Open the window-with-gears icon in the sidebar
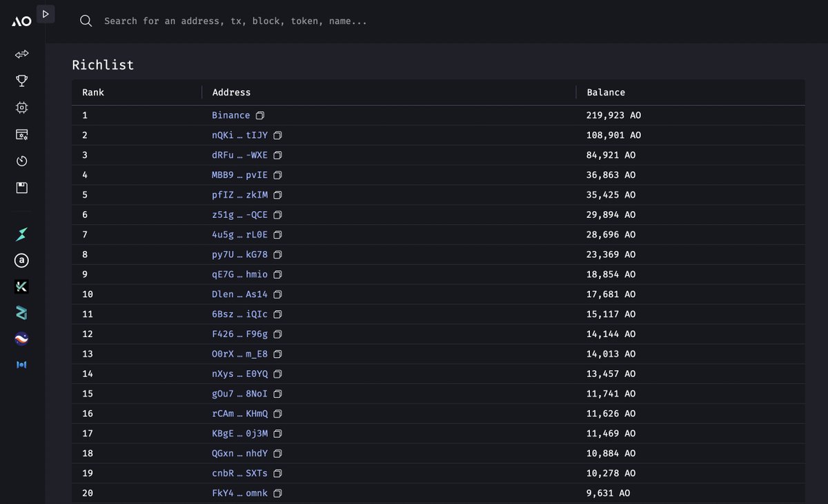Screen dimensions: 828x504 click(22, 134)
